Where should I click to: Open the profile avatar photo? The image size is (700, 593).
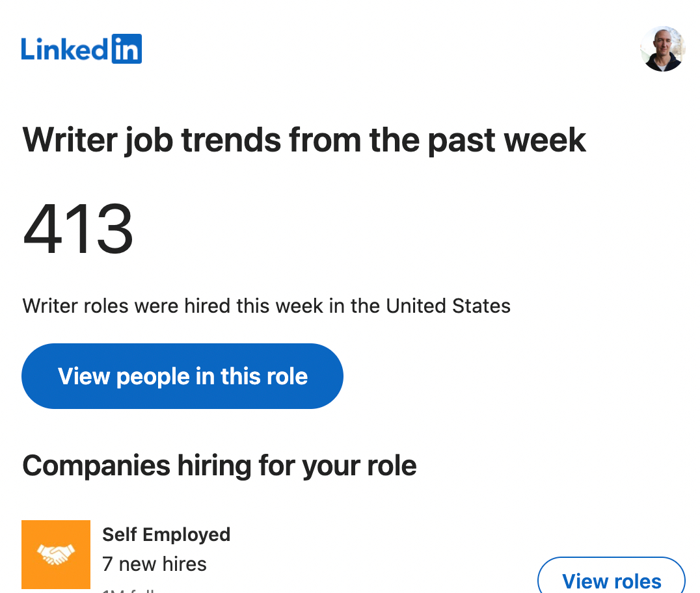pyautogui.click(x=662, y=49)
